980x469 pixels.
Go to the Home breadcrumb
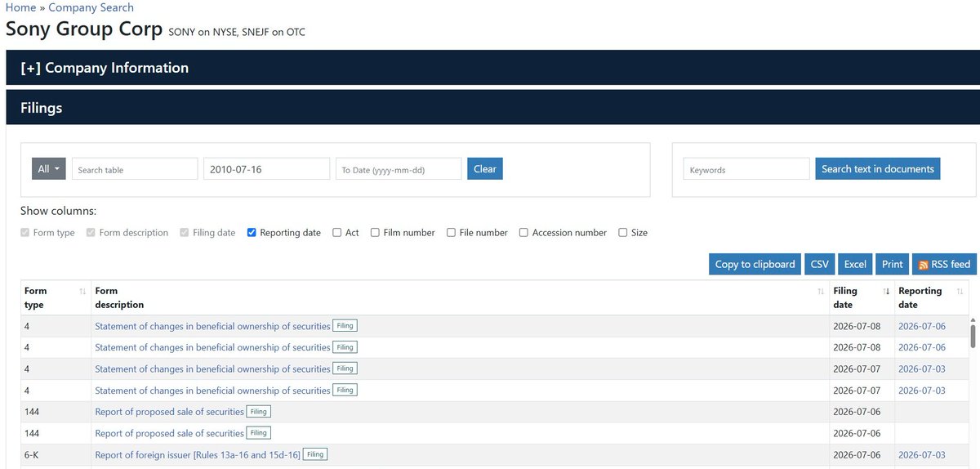(20, 7)
